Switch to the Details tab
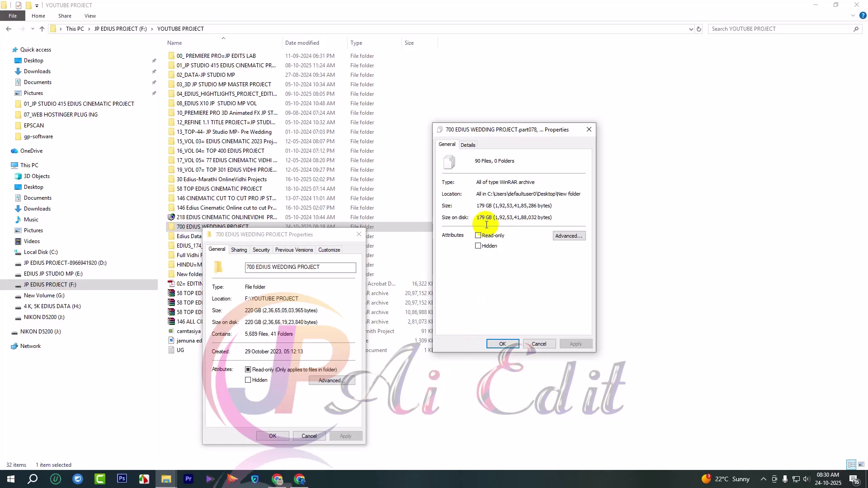Image resolution: width=868 pixels, height=488 pixels. (x=468, y=145)
